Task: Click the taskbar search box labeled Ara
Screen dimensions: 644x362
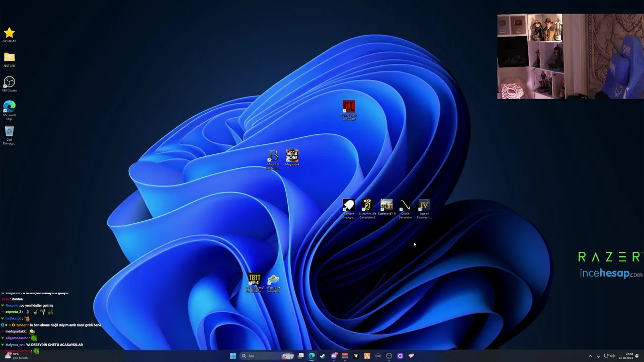Action: point(267,356)
